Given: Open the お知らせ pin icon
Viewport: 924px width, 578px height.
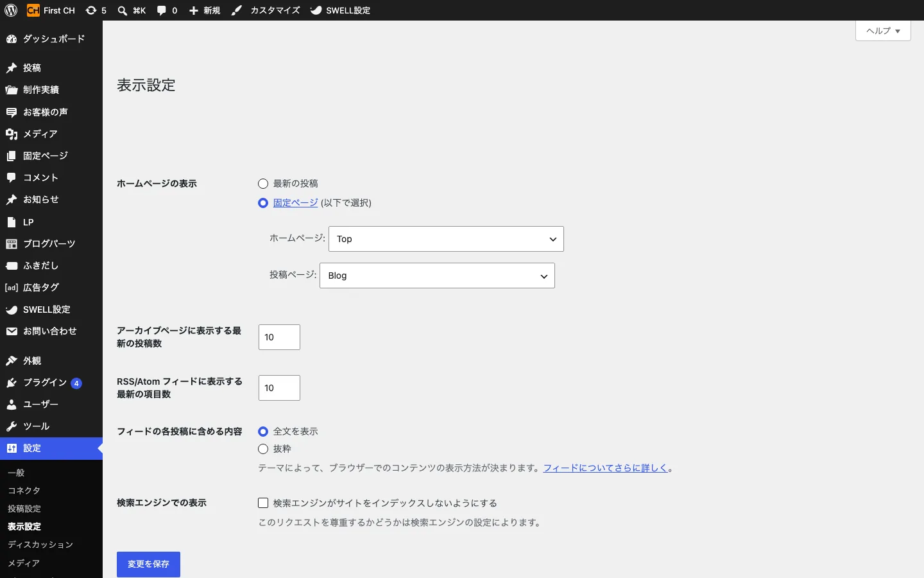Looking at the screenshot, I should click(x=12, y=200).
